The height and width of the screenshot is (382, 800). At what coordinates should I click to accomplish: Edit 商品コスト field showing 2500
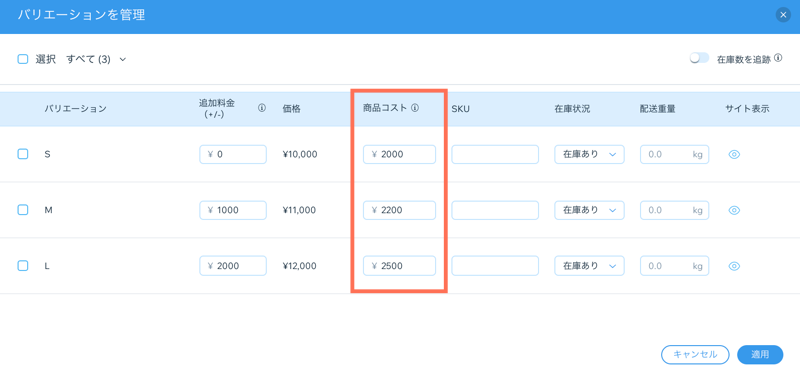(x=399, y=266)
